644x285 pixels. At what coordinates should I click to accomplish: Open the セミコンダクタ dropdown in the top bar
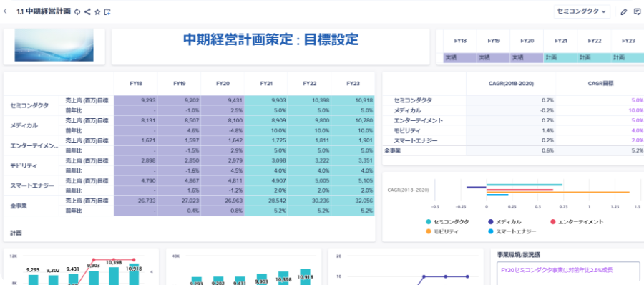point(582,11)
